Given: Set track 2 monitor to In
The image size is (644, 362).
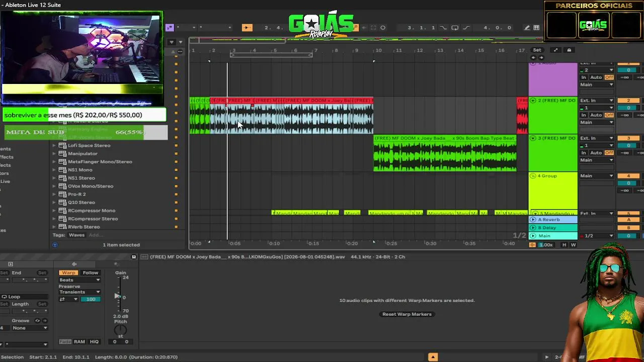Looking at the screenshot, I should click(x=584, y=115).
